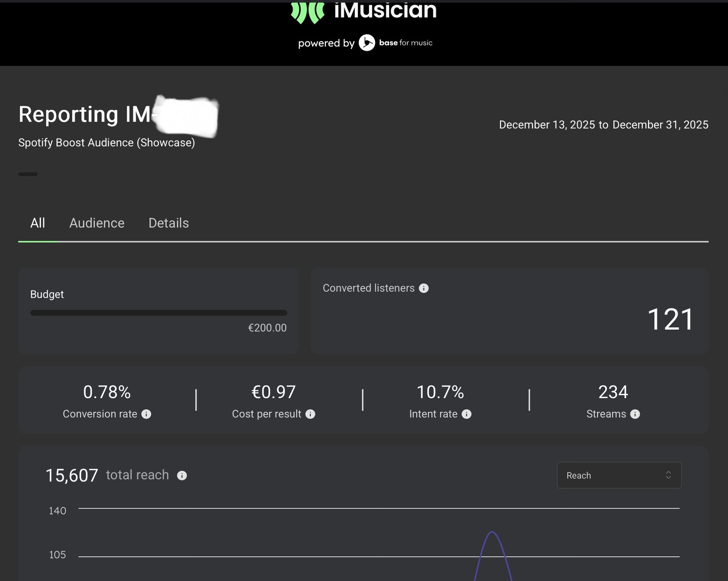728x581 pixels.
Task: Click the Cost per result info icon
Action: 310,414
